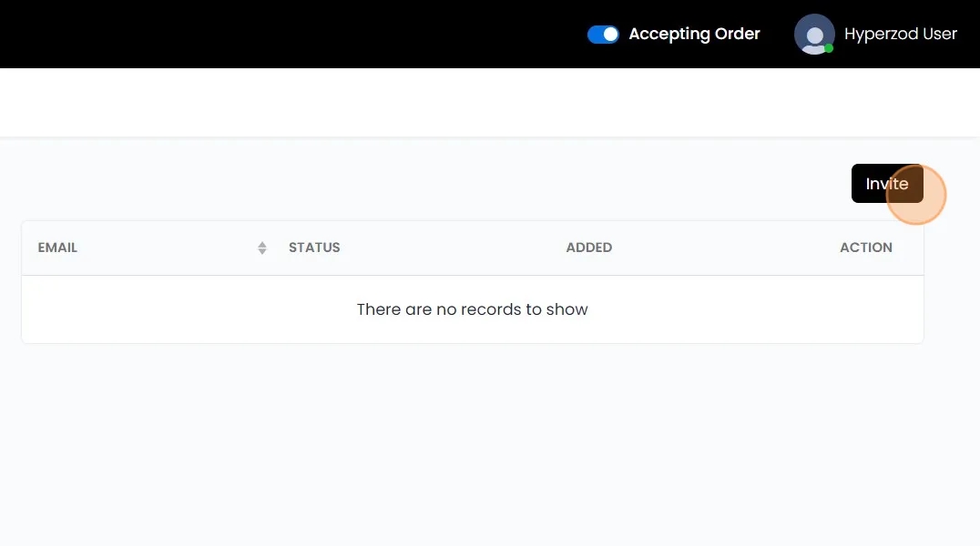The height and width of the screenshot is (546, 980).
Task: Click the green online status dot
Action: click(829, 48)
